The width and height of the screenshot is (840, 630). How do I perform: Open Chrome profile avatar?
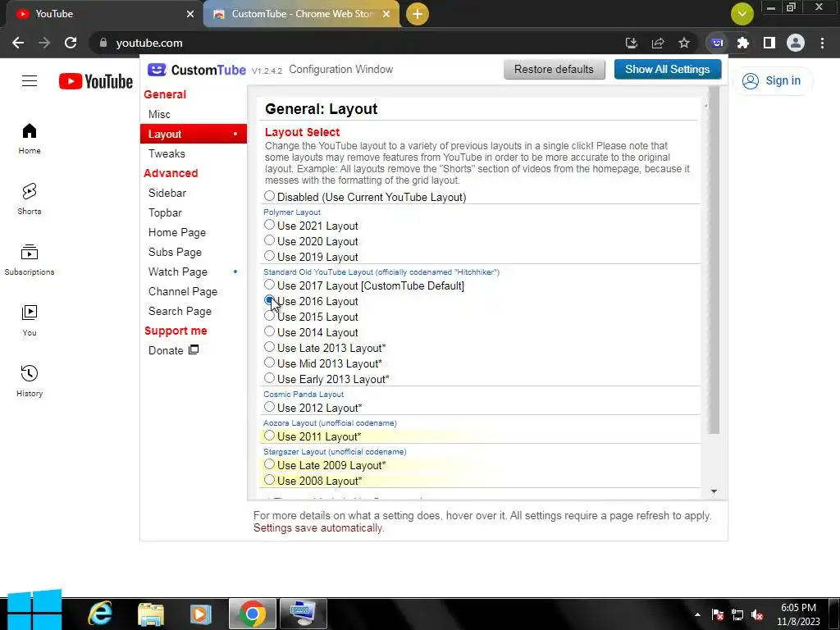click(x=796, y=43)
